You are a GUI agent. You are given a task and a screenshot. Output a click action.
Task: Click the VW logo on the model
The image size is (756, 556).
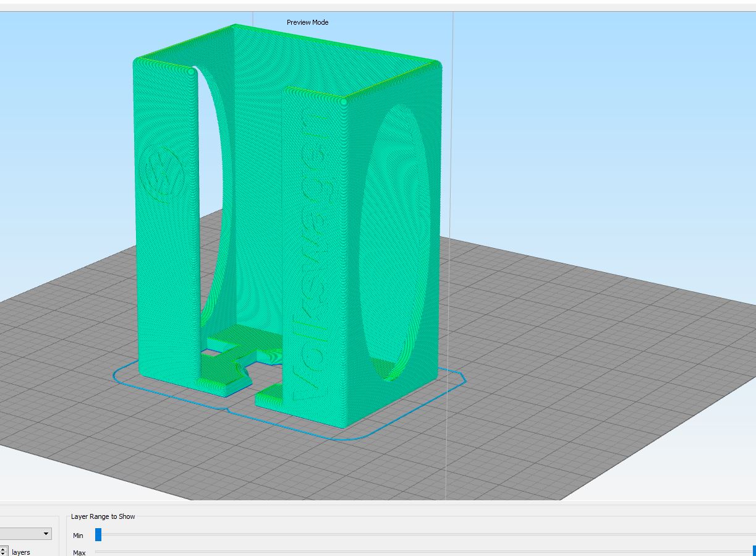coord(163,175)
